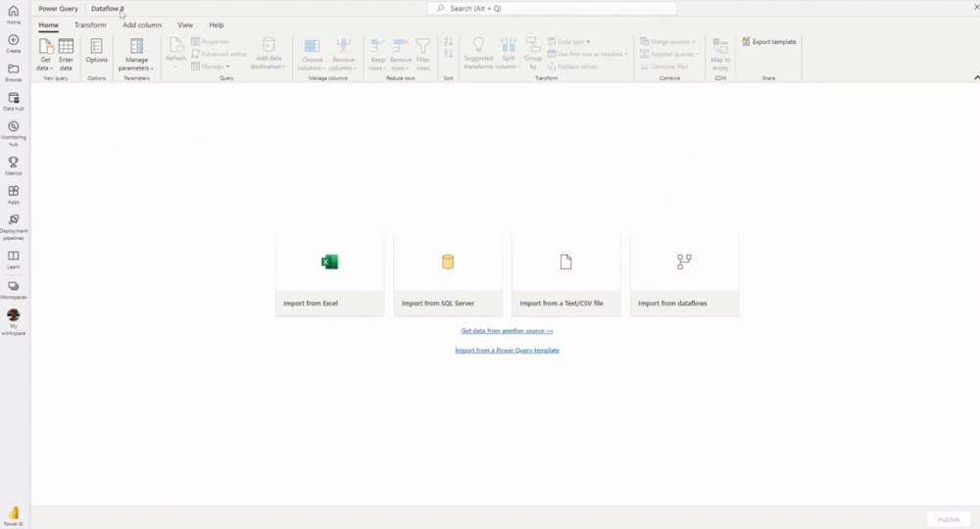Click Get data from another source link
This screenshot has width=980, height=529.
(x=507, y=331)
